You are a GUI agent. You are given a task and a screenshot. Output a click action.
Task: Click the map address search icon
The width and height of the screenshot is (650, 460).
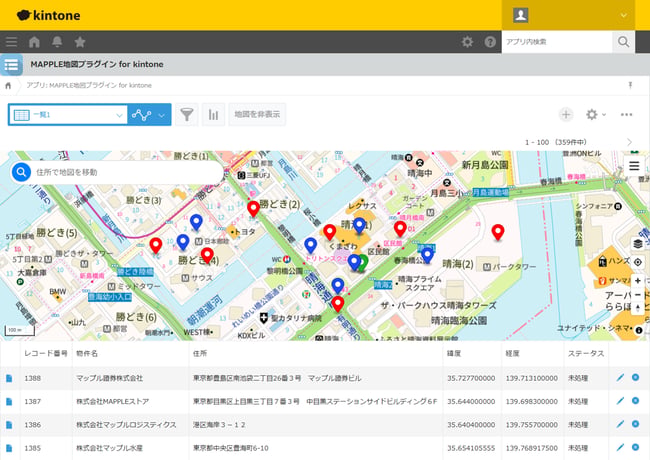click(x=21, y=172)
